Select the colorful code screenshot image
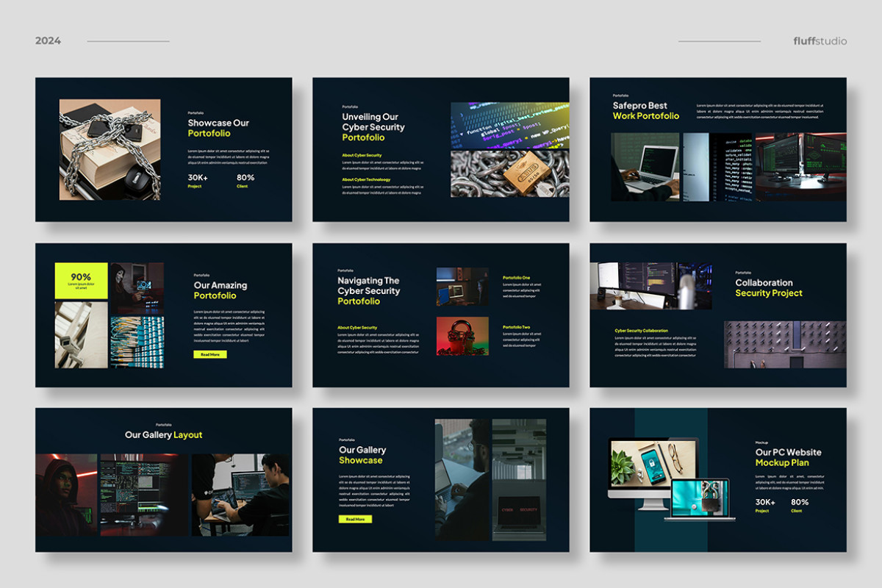The width and height of the screenshot is (882, 588). [x=509, y=125]
